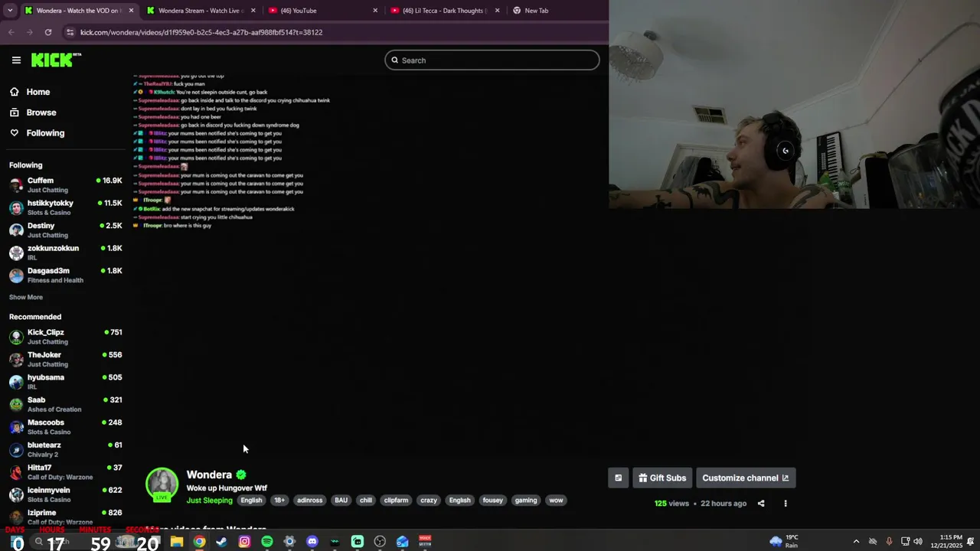Open Mascoobs in Recommended list
Viewport: 980px width, 551px height.
point(65,427)
